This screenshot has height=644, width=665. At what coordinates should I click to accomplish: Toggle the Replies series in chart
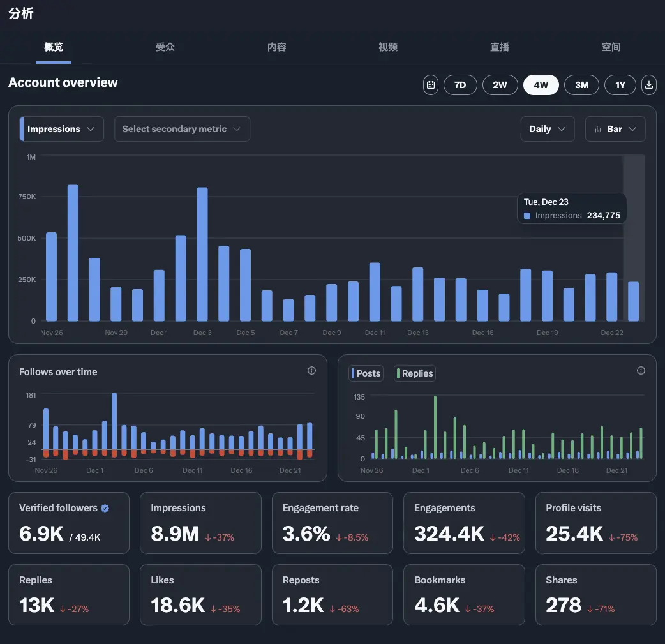pyautogui.click(x=415, y=373)
